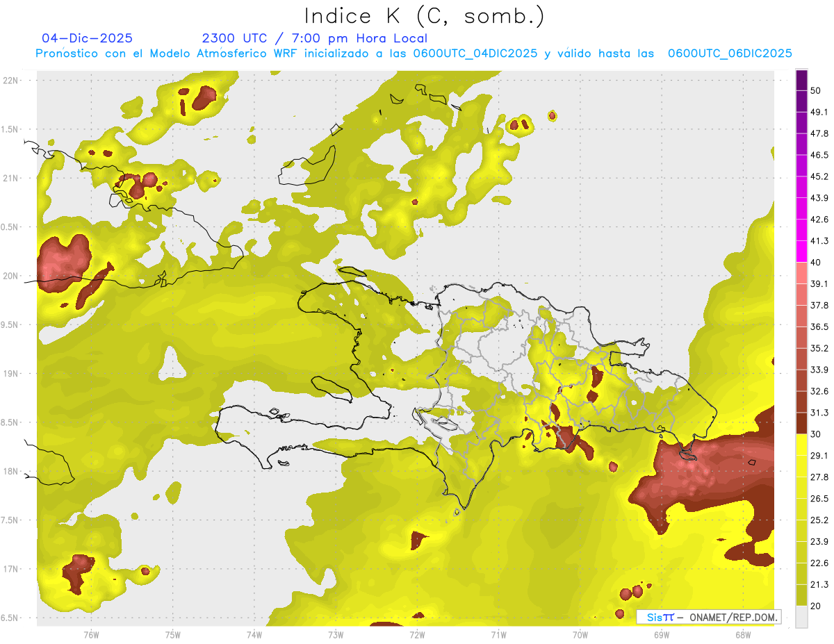Click the 17N latitude label

tap(11, 569)
